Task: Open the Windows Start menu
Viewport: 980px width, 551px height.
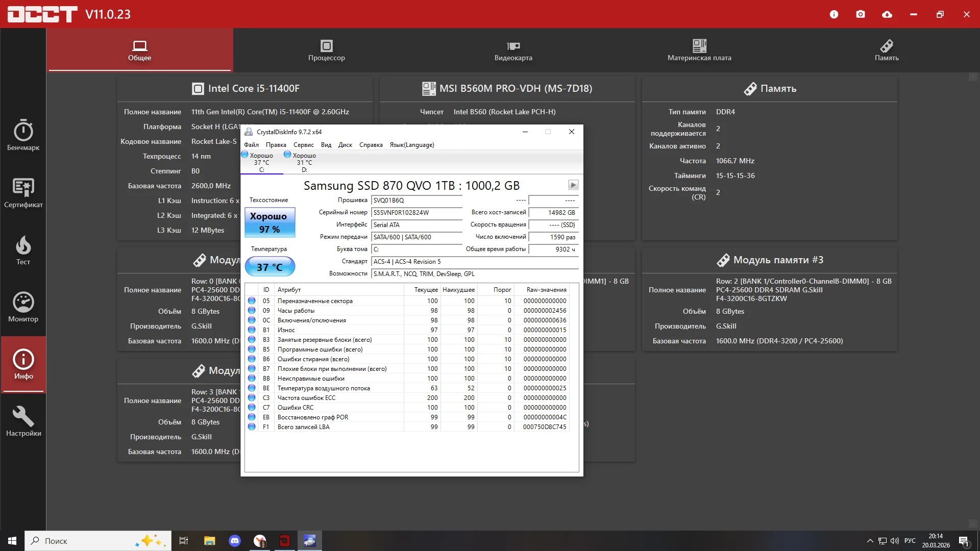Action: [x=12, y=541]
